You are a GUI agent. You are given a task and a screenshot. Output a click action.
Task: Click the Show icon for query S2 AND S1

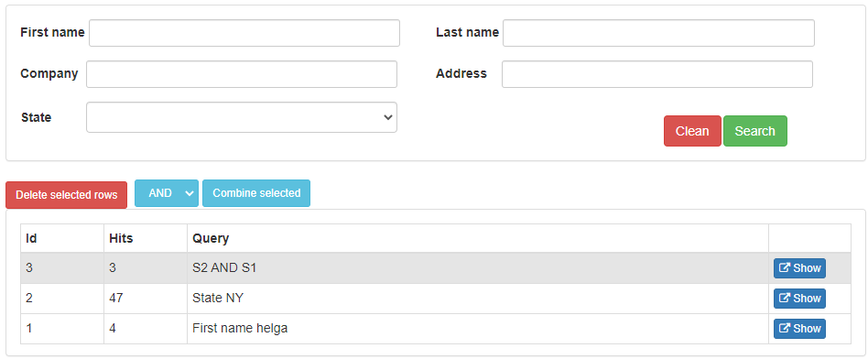(x=785, y=268)
